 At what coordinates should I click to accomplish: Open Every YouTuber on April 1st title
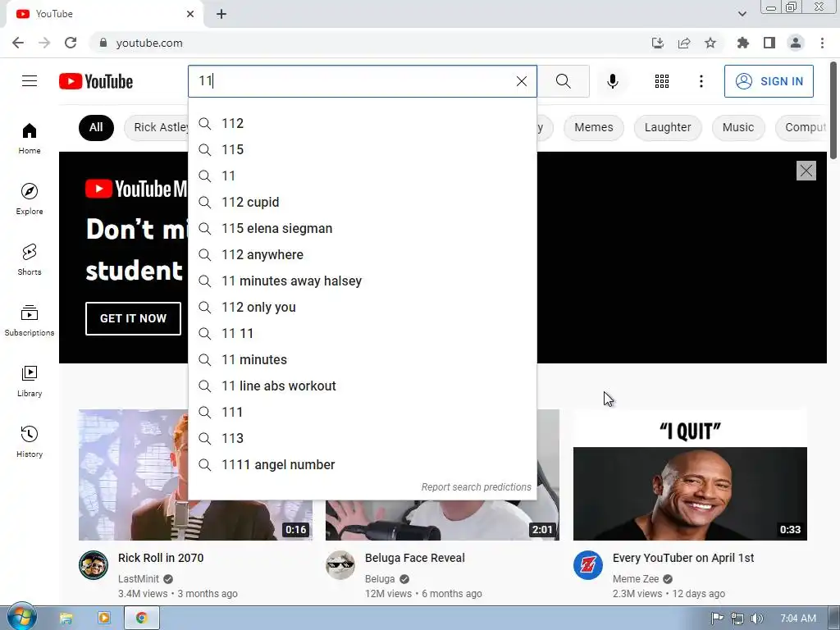tap(683, 558)
